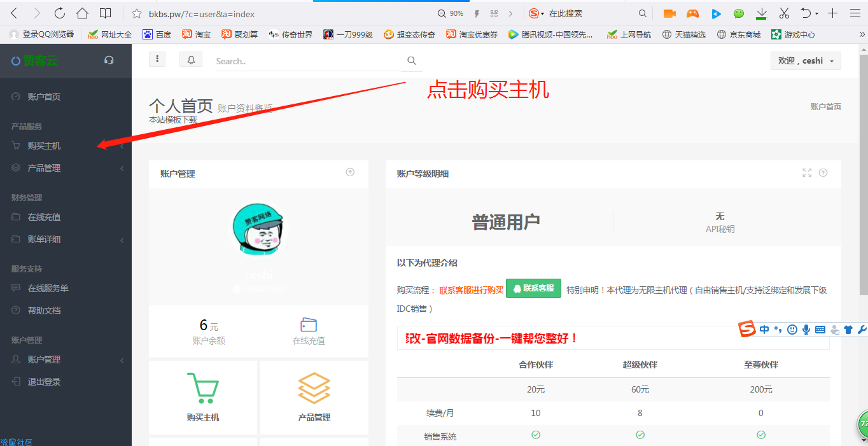Open the 登录QQ浏览器 bookmark link
This screenshot has width=868, height=446.
tap(41, 34)
